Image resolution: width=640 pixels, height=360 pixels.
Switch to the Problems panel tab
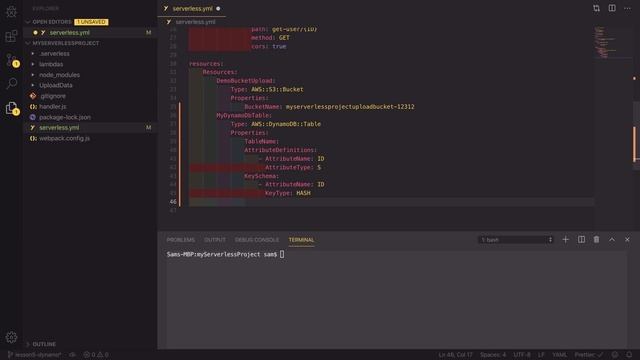tap(180, 240)
